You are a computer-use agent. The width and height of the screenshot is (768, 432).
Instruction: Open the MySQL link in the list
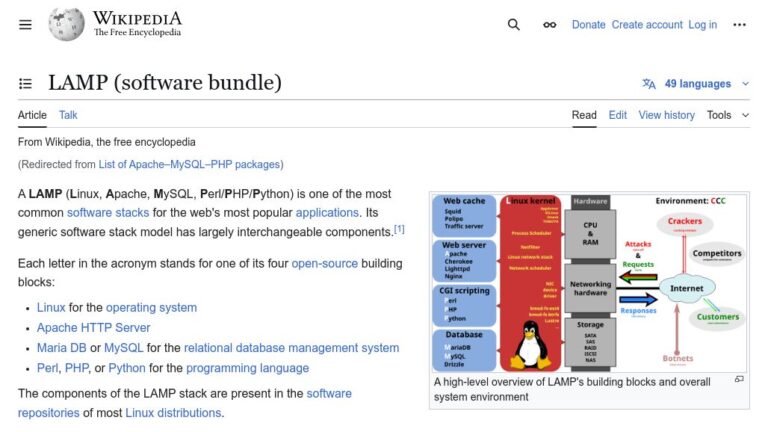click(x=123, y=348)
